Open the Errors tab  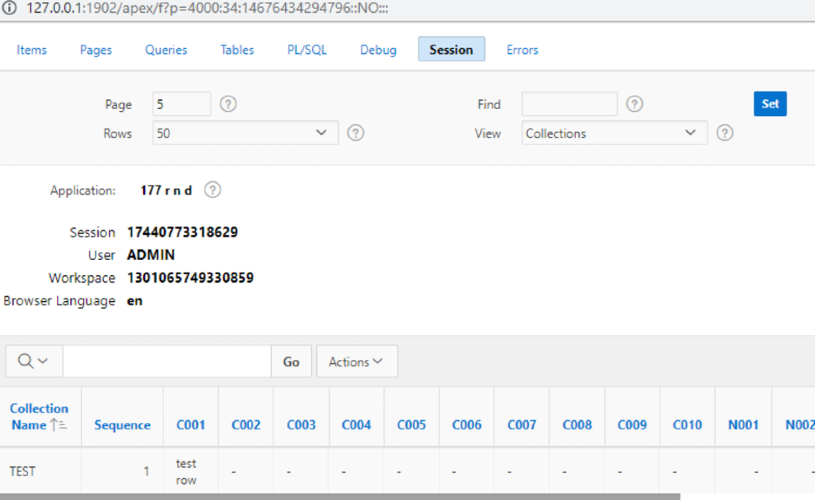[x=522, y=50]
